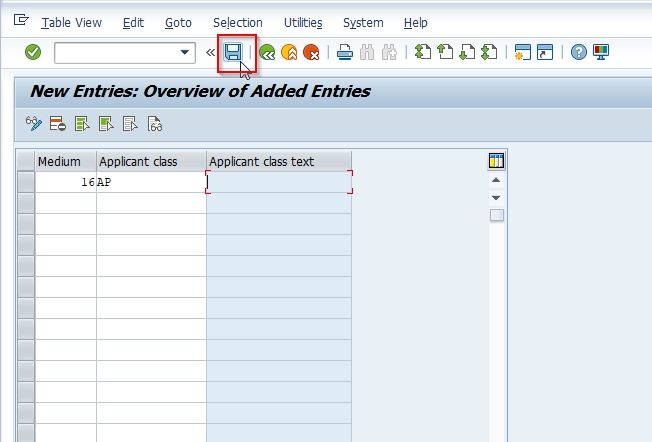Click the Print icon
652x442 pixels.
tap(345, 52)
